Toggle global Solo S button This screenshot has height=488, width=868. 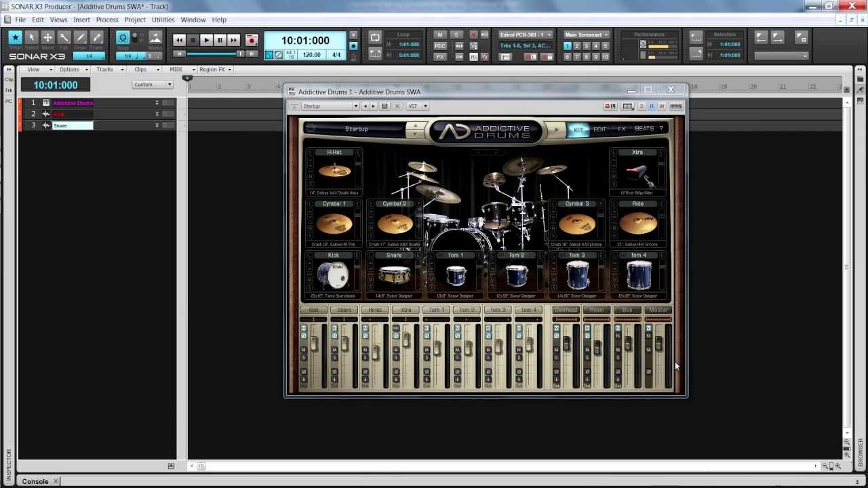click(456, 35)
